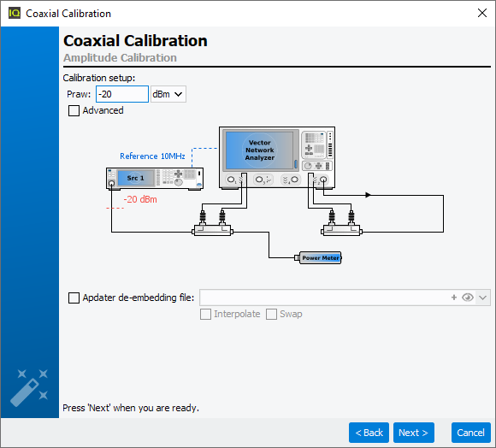496x448 pixels.
Task: Open the dBm unit dropdown
Action: pyautogui.click(x=168, y=94)
